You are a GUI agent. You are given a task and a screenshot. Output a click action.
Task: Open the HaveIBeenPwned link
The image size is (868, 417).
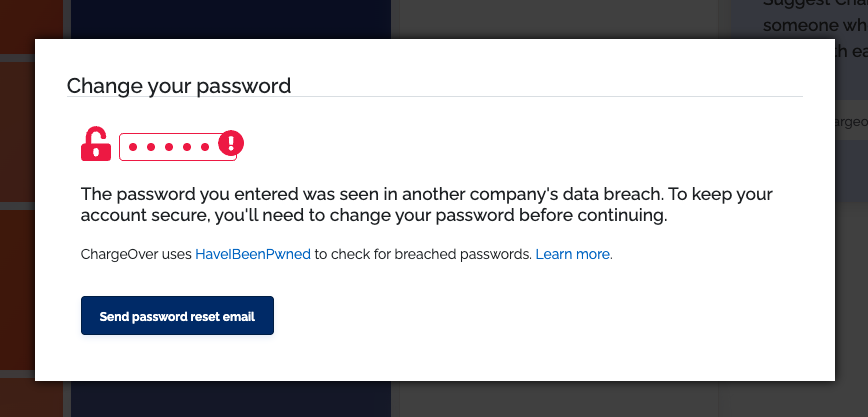252,255
